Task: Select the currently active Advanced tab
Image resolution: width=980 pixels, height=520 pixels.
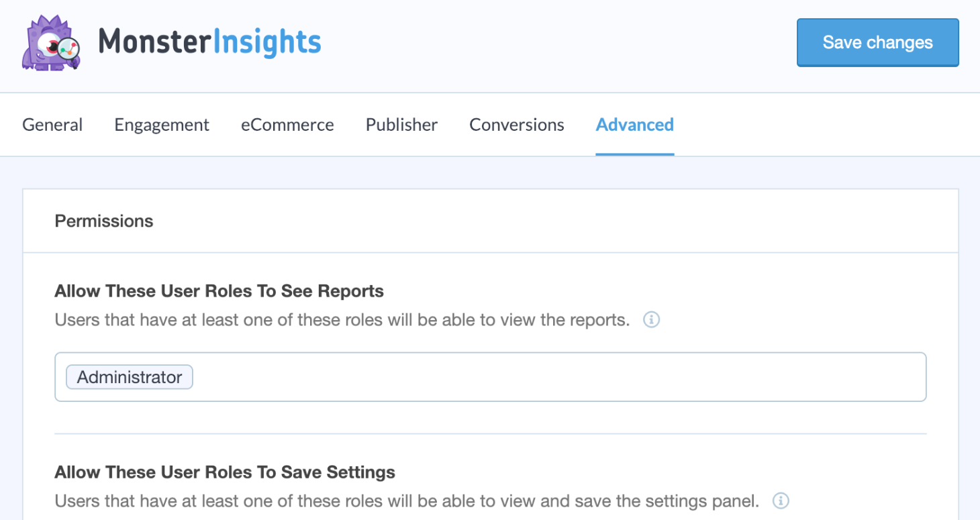Action: pyautogui.click(x=634, y=124)
